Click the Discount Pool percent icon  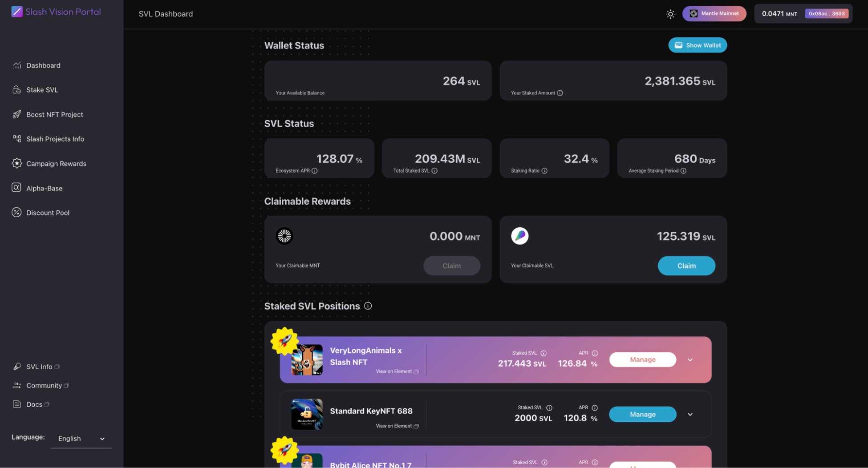(16, 212)
